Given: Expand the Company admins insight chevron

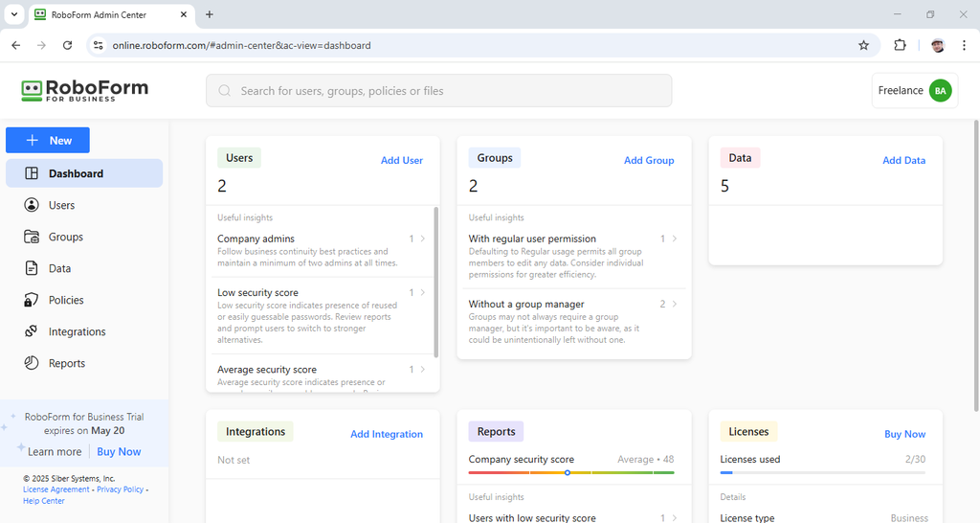Looking at the screenshot, I should tap(423, 239).
